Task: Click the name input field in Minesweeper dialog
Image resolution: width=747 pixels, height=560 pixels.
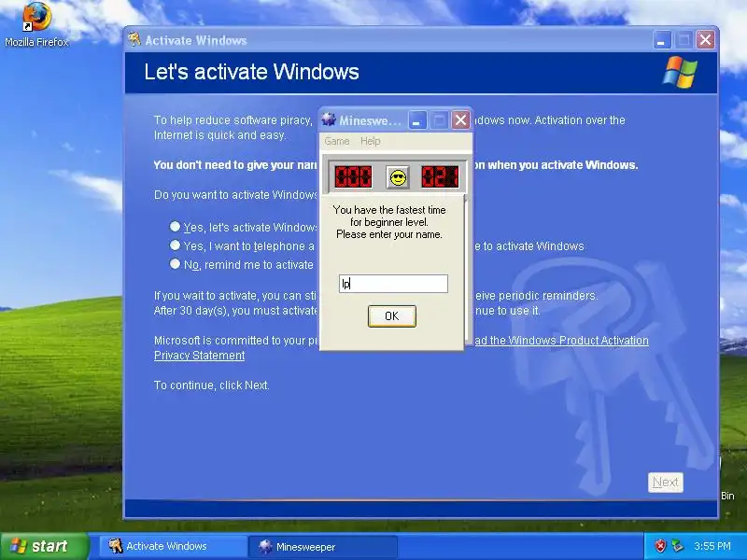Action: (393, 284)
